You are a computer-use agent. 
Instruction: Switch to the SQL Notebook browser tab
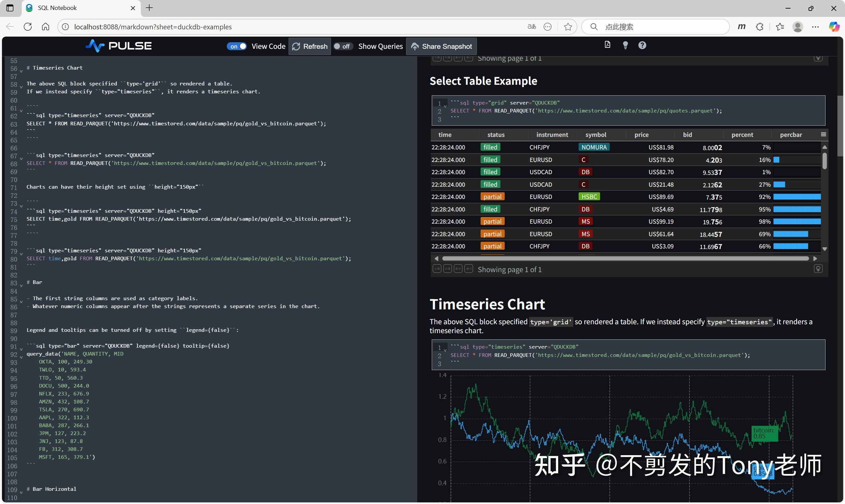[68, 8]
